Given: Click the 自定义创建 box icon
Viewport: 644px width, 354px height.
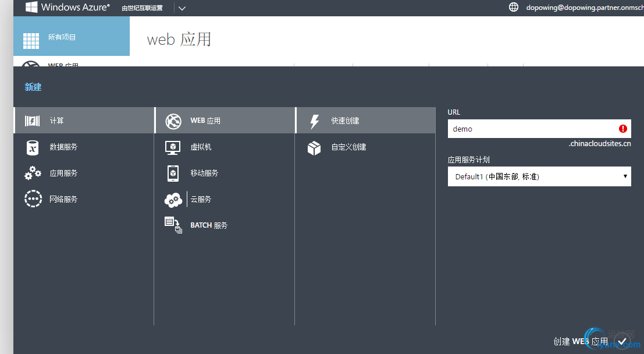Looking at the screenshot, I should [x=314, y=148].
